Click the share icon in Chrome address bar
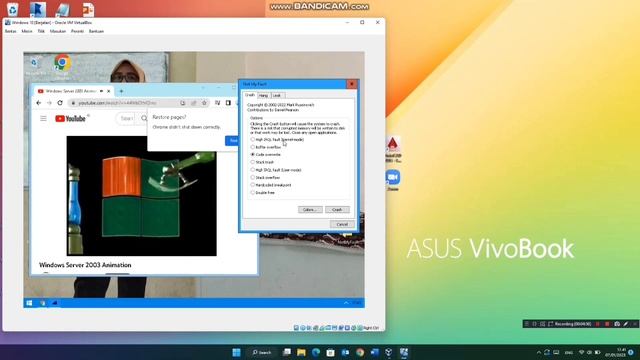640x360 pixels. (x=194, y=103)
